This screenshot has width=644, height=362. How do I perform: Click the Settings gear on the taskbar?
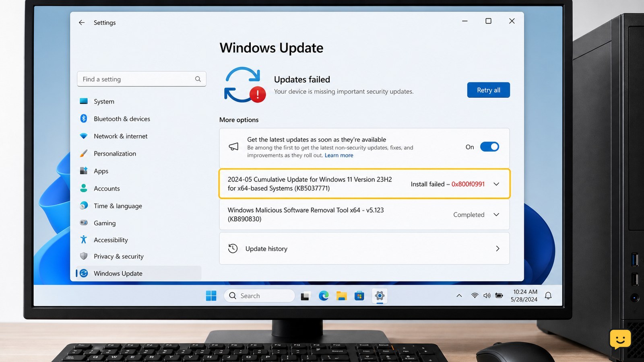tap(380, 296)
